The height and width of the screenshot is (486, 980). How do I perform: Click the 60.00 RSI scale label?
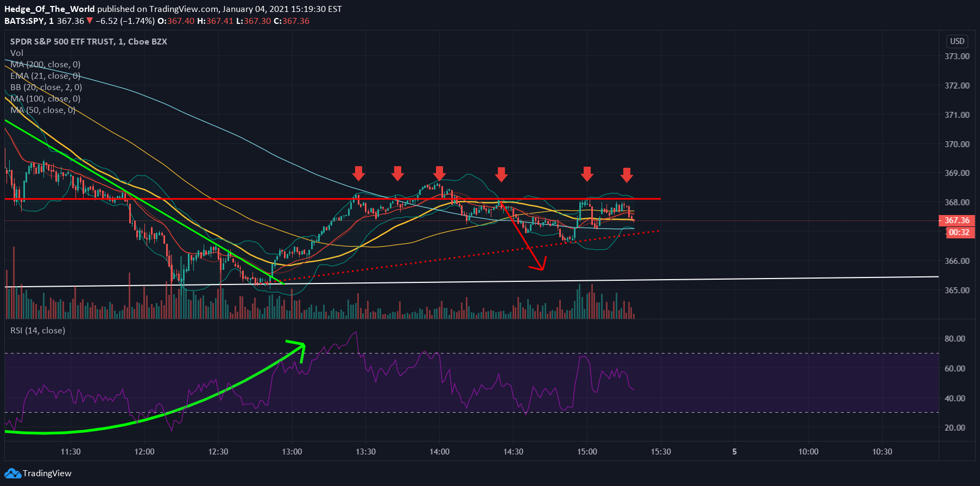tap(954, 369)
